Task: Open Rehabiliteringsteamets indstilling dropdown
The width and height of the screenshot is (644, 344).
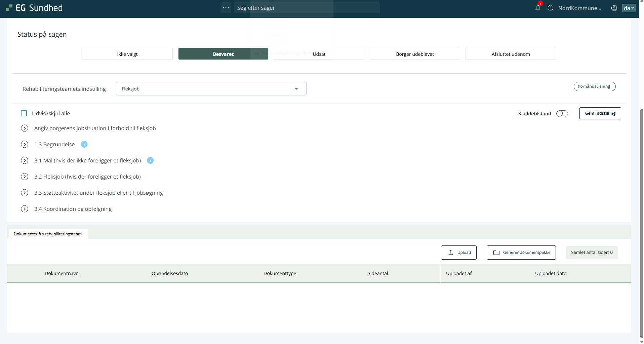Action: [211, 89]
